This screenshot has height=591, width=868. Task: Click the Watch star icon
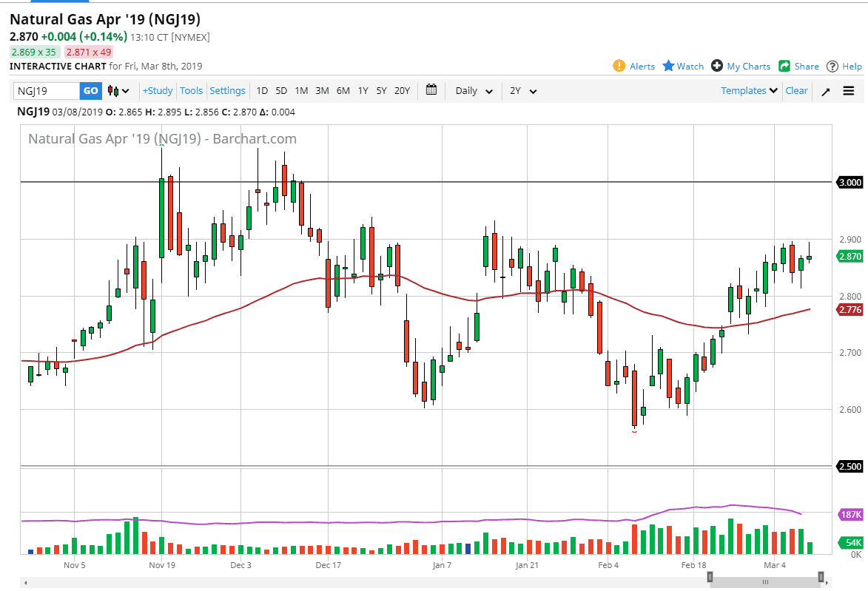(x=668, y=66)
